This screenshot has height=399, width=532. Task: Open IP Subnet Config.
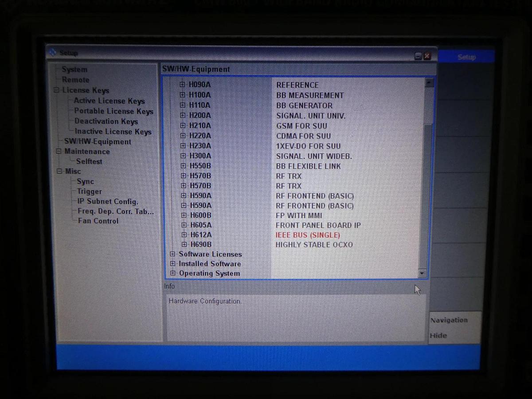pos(108,201)
